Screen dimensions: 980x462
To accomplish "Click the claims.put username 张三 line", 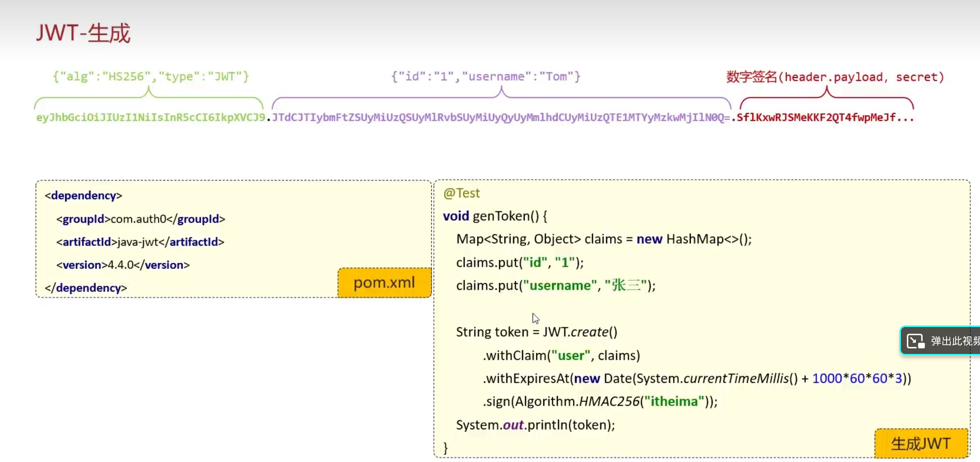I will point(555,285).
